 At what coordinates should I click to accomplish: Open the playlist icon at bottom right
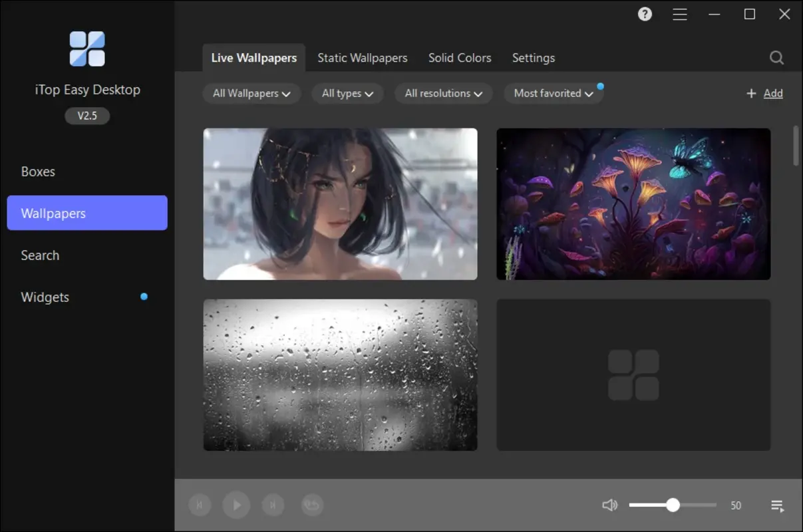click(776, 505)
